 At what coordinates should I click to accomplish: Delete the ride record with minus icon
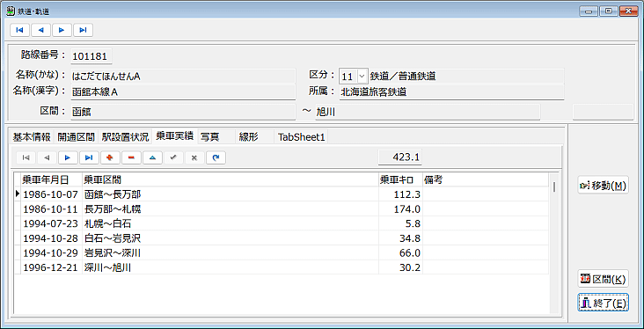pos(131,157)
